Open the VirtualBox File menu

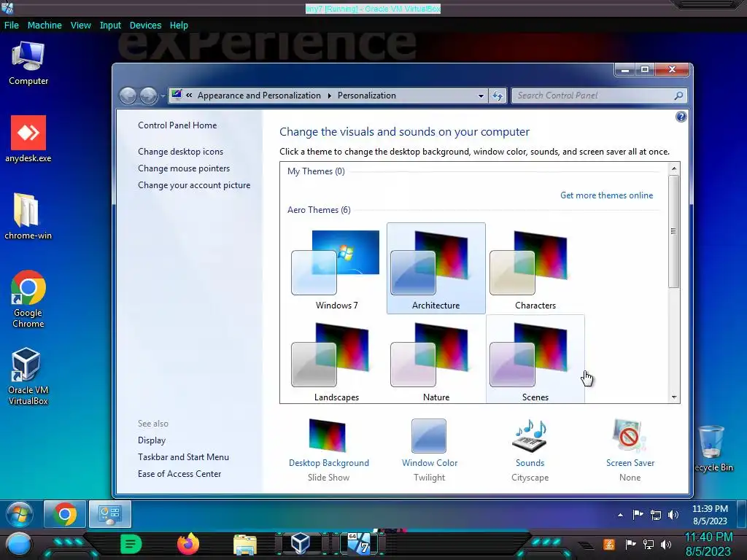12,26
